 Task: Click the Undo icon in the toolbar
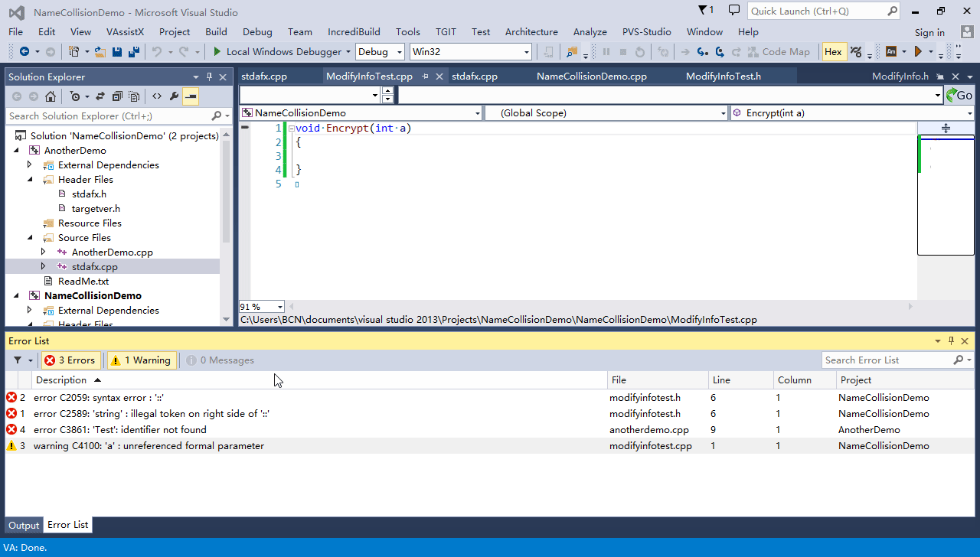coord(156,51)
